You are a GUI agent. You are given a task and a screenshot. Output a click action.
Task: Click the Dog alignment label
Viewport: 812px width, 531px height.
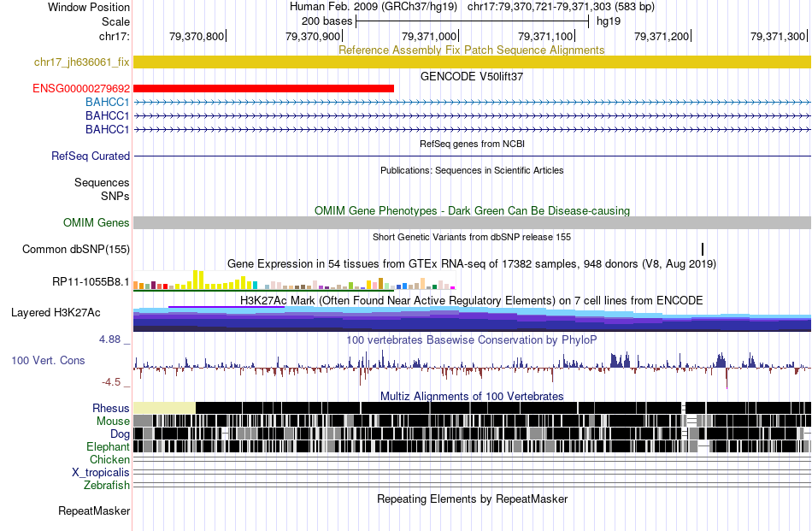[x=120, y=434]
